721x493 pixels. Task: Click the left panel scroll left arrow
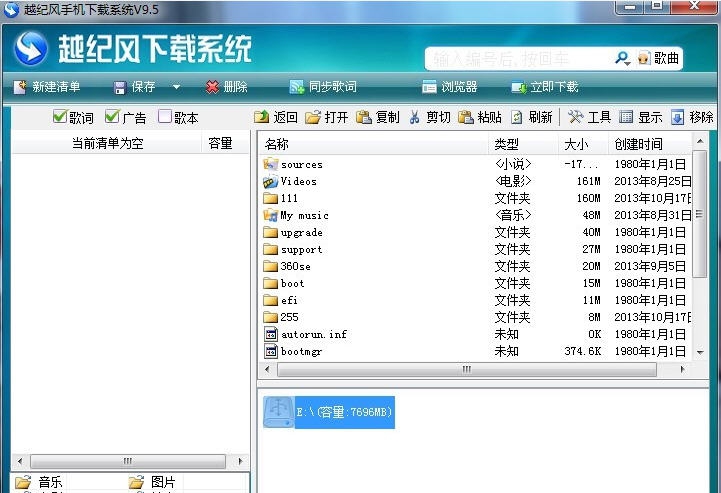tap(20, 461)
